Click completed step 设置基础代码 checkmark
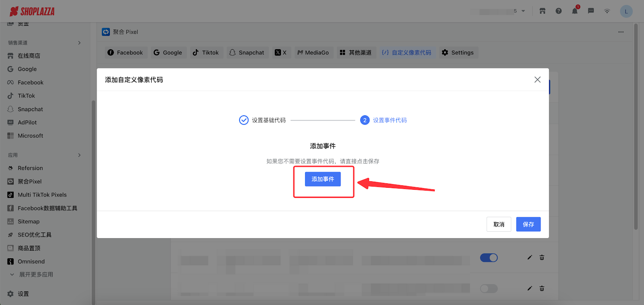Screen dimensions: 644x305 tap(244, 120)
